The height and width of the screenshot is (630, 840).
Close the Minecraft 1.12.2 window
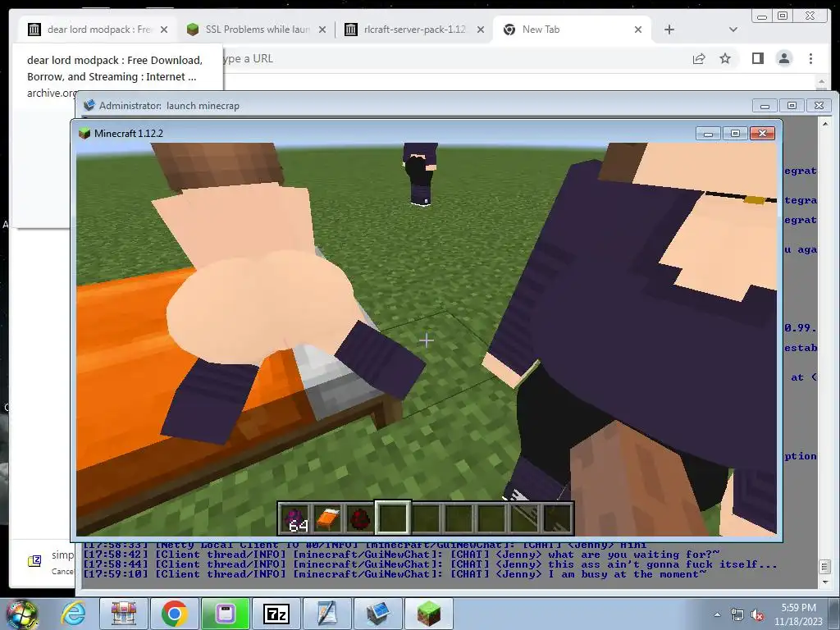tap(762, 134)
